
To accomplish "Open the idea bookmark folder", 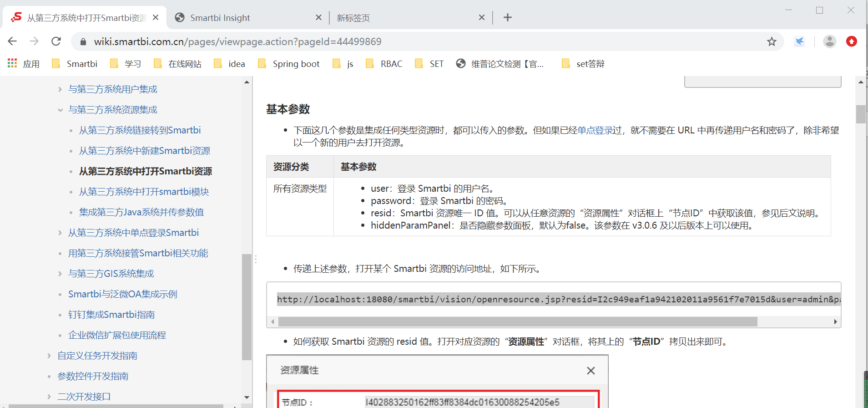I will [x=229, y=64].
